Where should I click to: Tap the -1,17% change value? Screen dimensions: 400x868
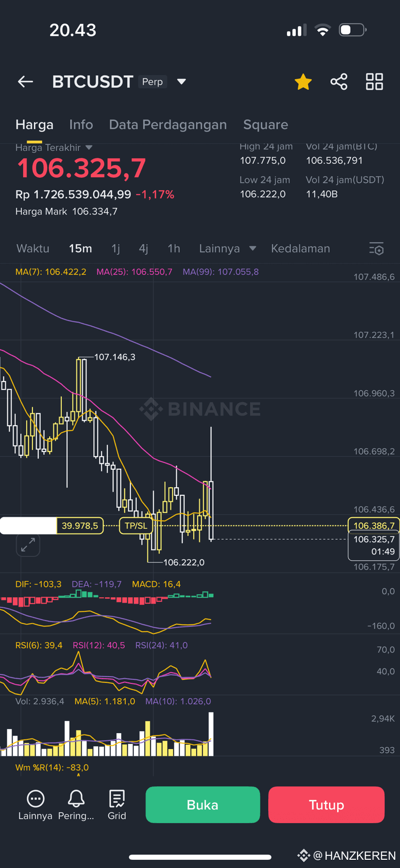click(155, 195)
